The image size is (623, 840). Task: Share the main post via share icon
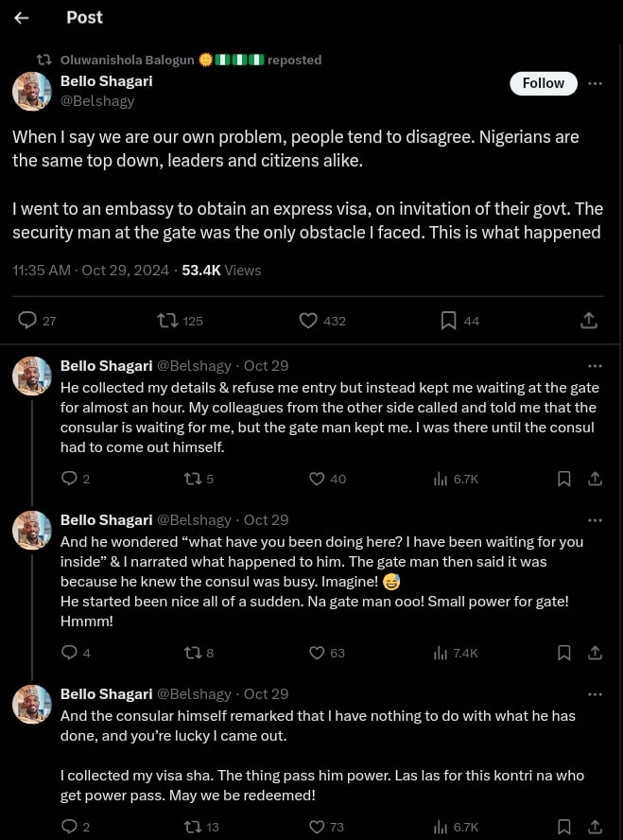pos(588,321)
